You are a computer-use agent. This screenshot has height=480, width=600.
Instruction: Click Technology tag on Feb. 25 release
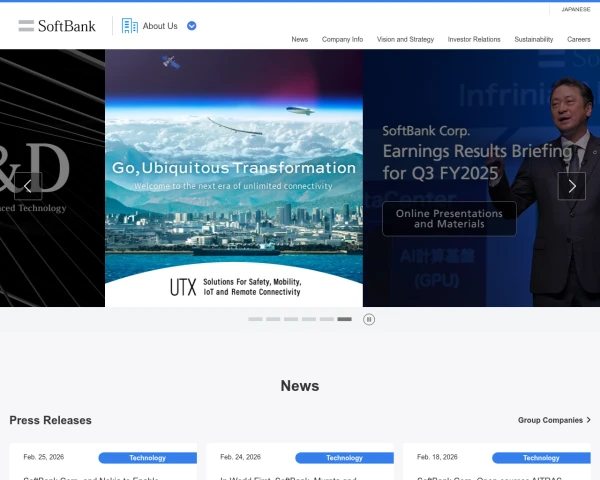tap(148, 458)
